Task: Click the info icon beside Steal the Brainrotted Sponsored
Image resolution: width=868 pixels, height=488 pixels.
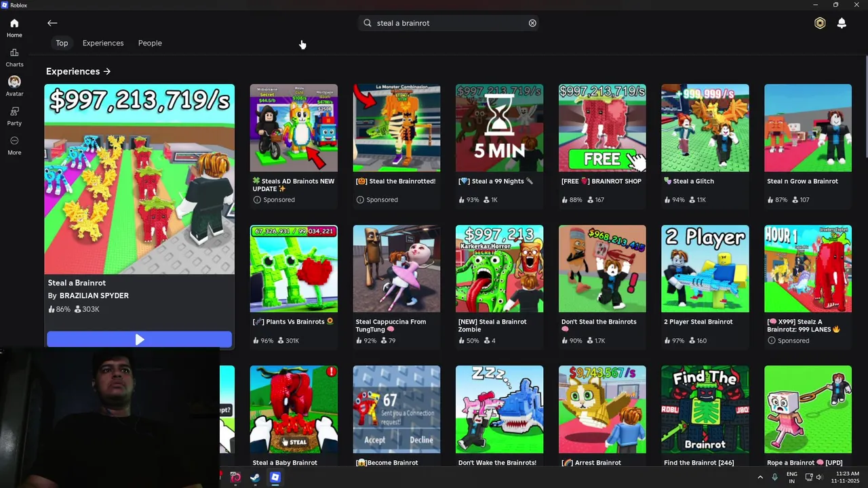Action: click(360, 200)
